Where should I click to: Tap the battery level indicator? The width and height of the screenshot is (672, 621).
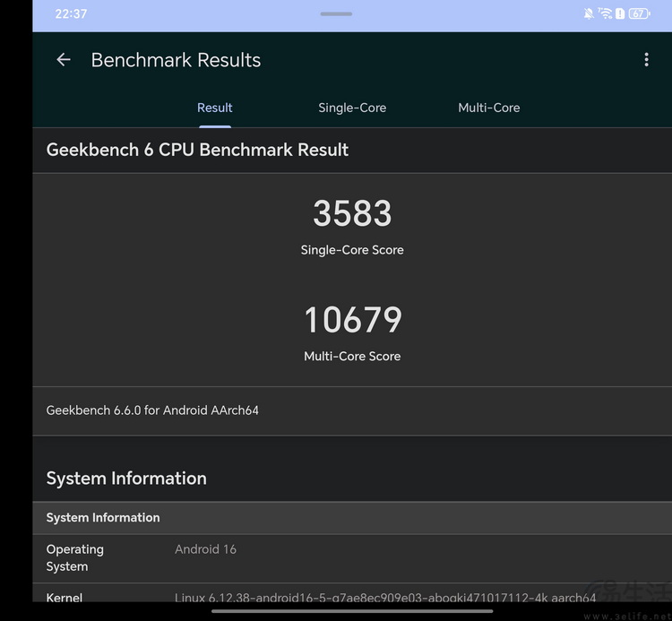[639, 13]
